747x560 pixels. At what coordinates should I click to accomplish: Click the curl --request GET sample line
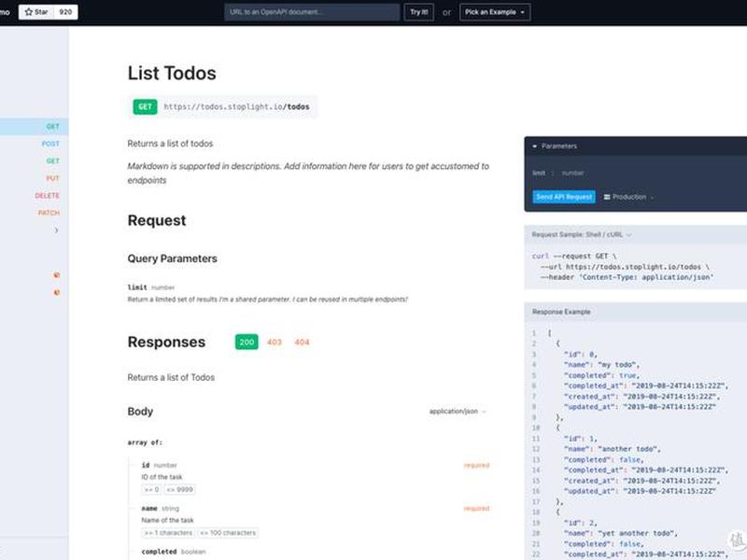click(574, 256)
